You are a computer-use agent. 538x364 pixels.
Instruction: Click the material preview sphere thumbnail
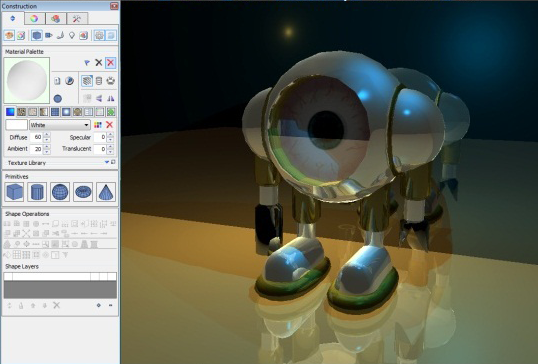pyautogui.click(x=27, y=81)
